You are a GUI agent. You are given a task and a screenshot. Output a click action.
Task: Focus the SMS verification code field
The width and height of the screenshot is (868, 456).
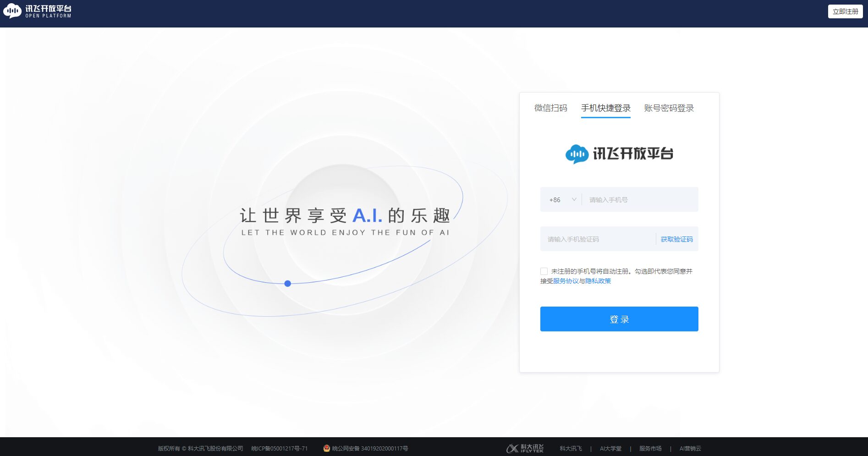pyautogui.click(x=598, y=239)
